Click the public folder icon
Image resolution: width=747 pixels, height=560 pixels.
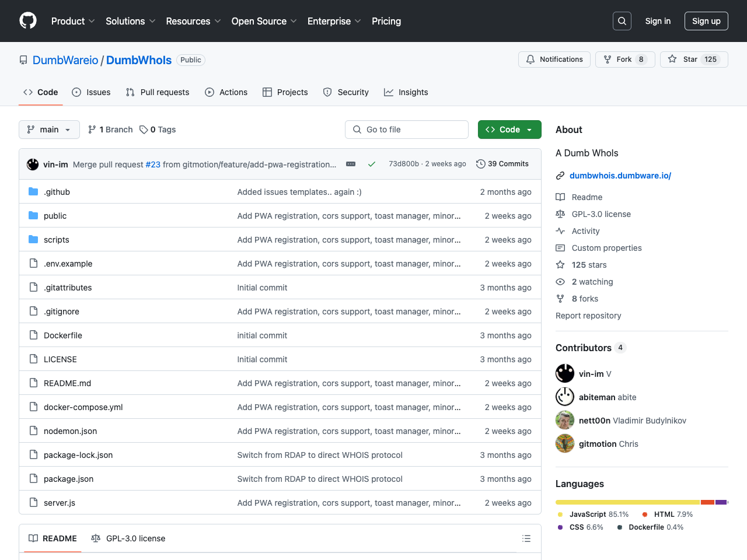33,216
